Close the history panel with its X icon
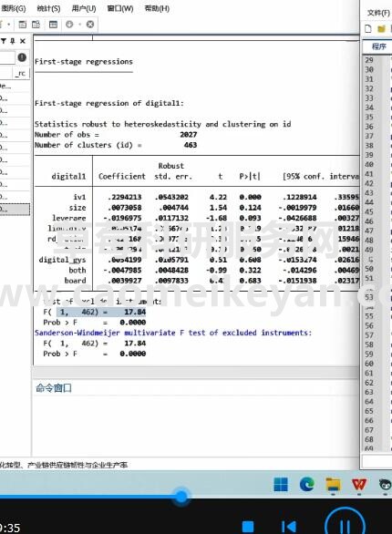This screenshot has height=534, width=392. point(23,41)
